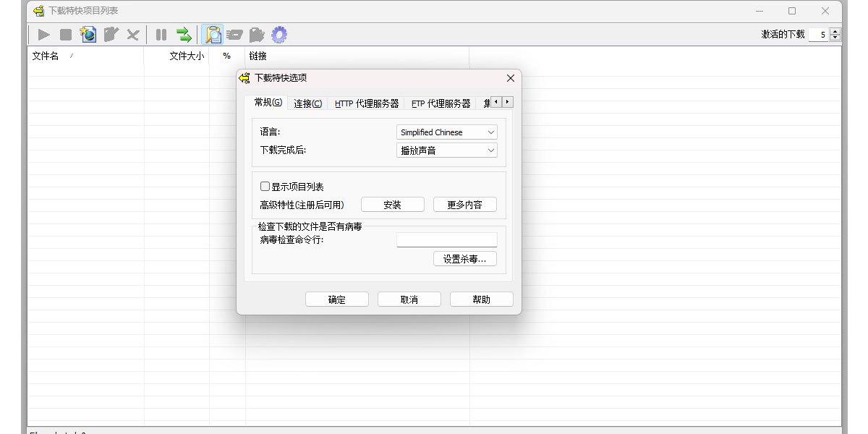Image resolution: width=868 pixels, height=434 pixels.
Task: Delete the selected download task
Action: 132,34
